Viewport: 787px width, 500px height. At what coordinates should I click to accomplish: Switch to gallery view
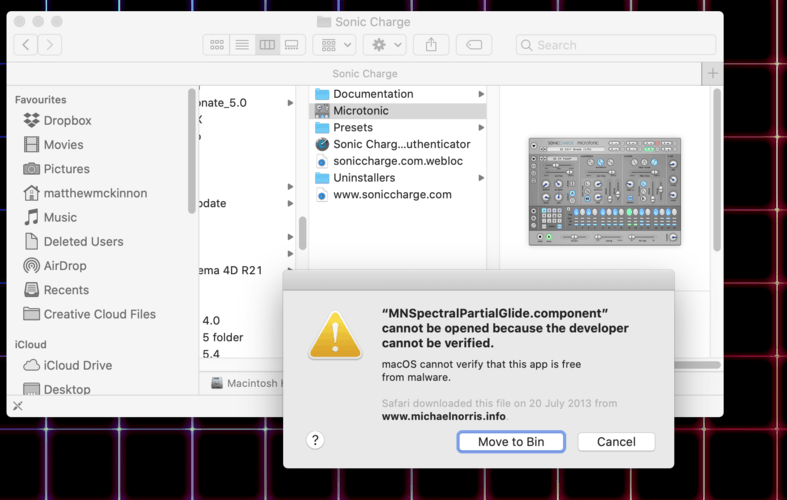coord(292,45)
